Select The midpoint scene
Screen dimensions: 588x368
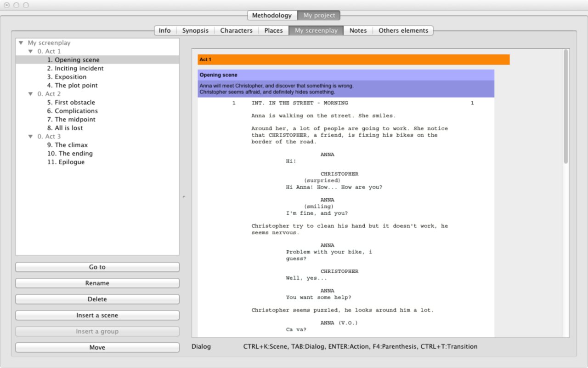[71, 119]
